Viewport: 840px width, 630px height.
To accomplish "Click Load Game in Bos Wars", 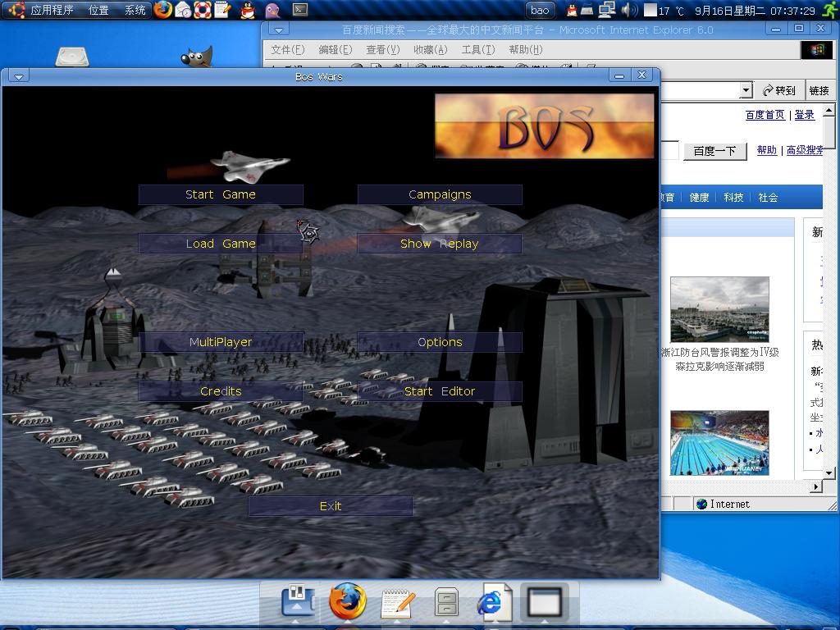I will pyautogui.click(x=221, y=244).
